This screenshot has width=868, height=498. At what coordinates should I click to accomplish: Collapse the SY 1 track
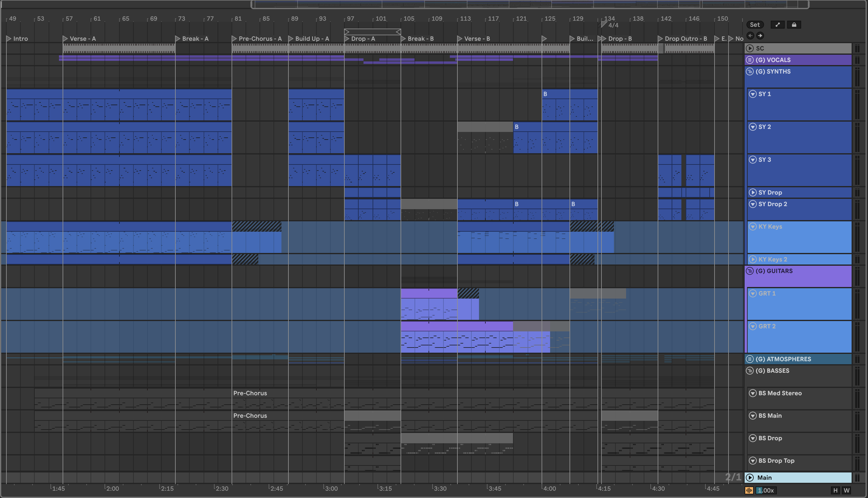click(753, 94)
